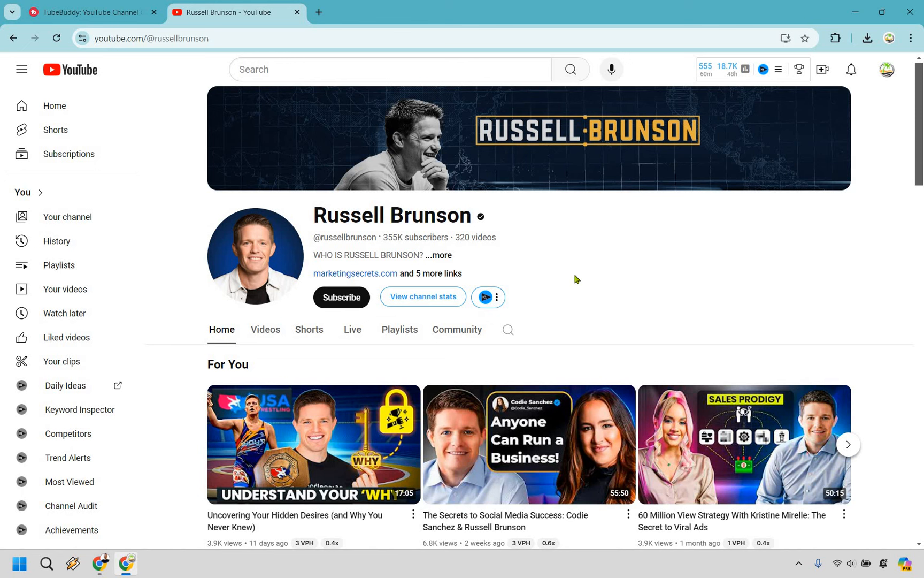Start voice search with microphone icon
924x578 pixels.
click(611, 70)
